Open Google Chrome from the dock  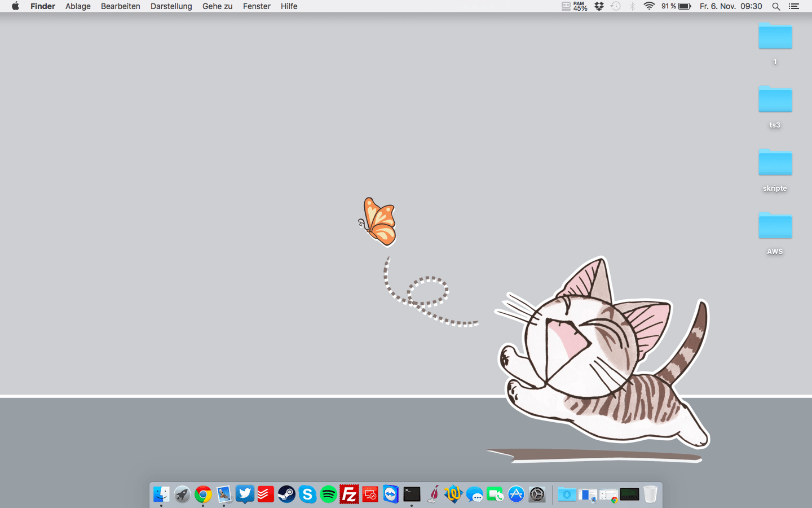click(203, 494)
